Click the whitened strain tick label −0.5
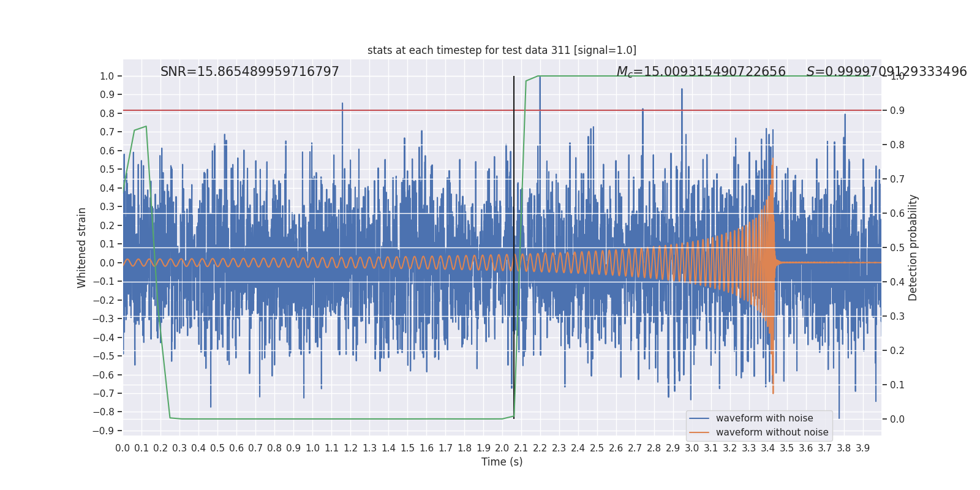 point(104,356)
